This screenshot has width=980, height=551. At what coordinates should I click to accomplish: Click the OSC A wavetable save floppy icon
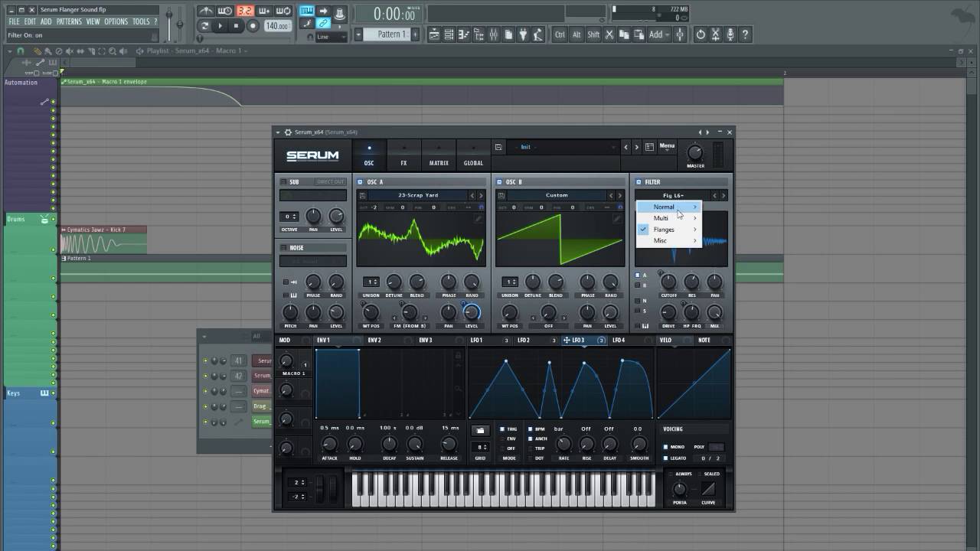pyautogui.click(x=363, y=195)
